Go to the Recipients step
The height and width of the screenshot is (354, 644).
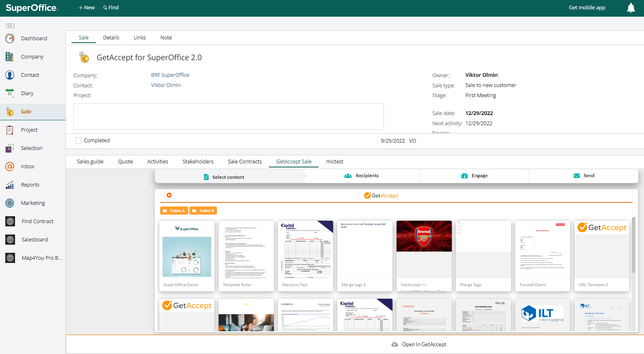pos(362,176)
